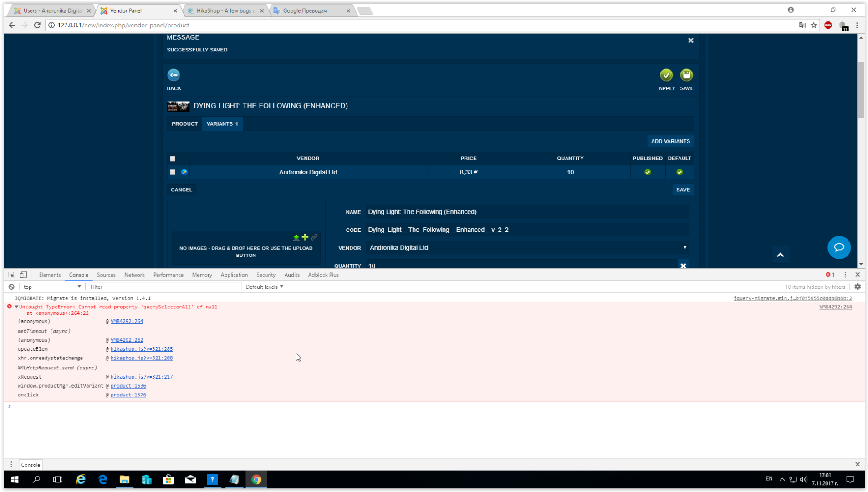Click the green plus add-image icon
Image resolution: width=868 pixels, height=492 pixels.
click(x=305, y=237)
